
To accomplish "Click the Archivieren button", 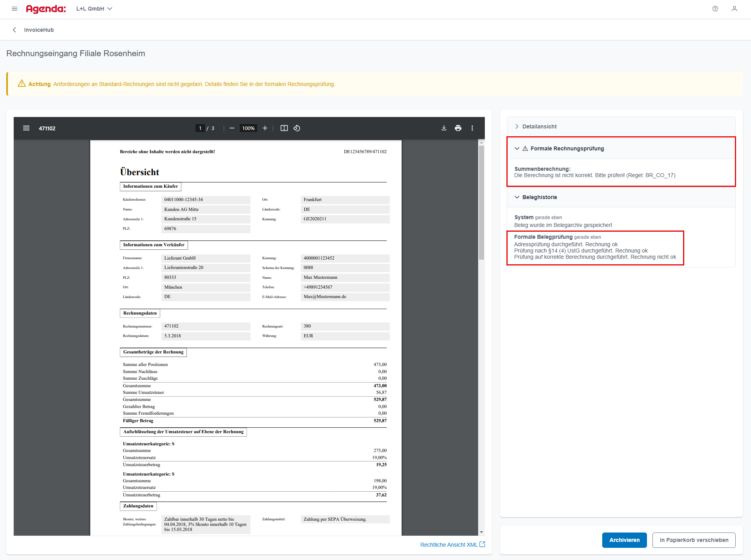I will [624, 540].
